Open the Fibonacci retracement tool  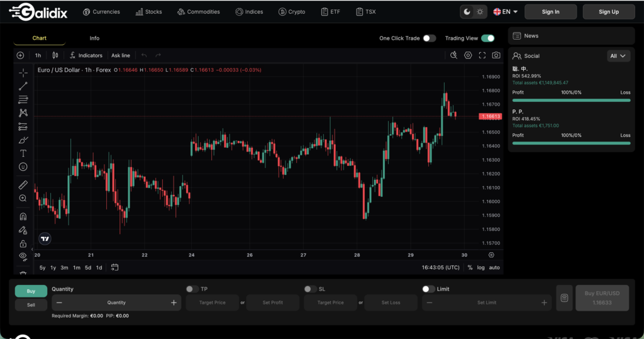click(x=23, y=99)
